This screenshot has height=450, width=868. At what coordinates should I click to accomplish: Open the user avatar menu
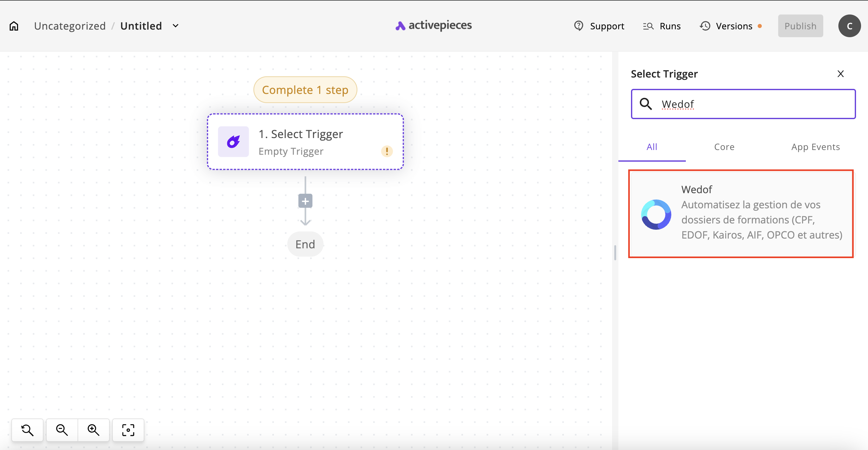point(849,26)
